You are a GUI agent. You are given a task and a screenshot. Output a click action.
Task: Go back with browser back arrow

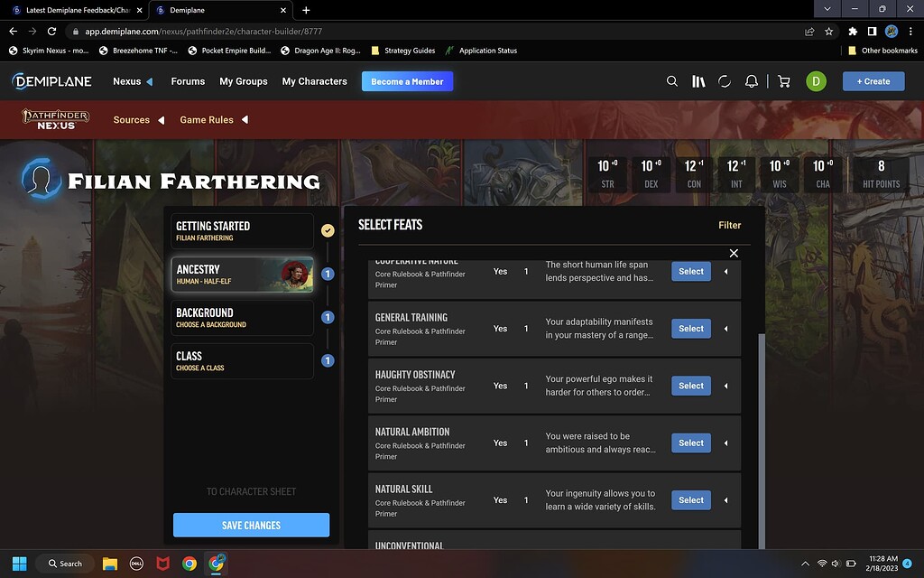pos(13,32)
